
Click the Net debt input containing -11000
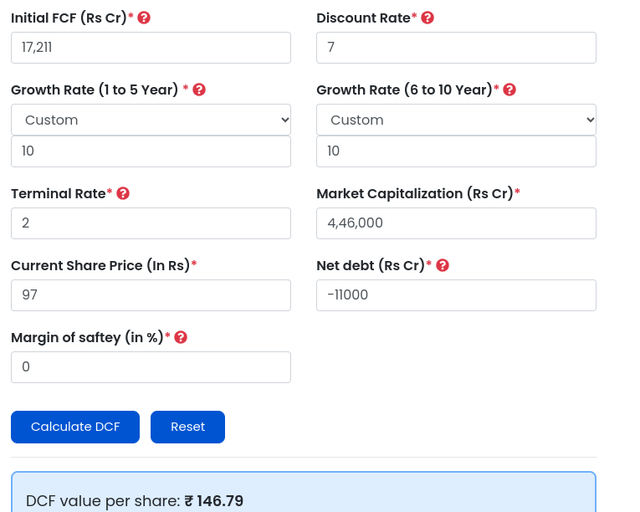click(x=456, y=295)
